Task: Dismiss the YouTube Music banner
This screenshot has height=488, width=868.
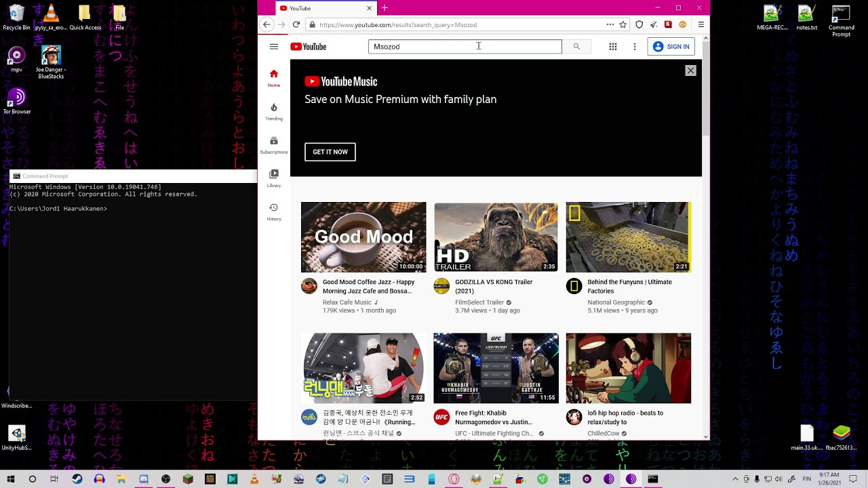Action: tap(690, 70)
